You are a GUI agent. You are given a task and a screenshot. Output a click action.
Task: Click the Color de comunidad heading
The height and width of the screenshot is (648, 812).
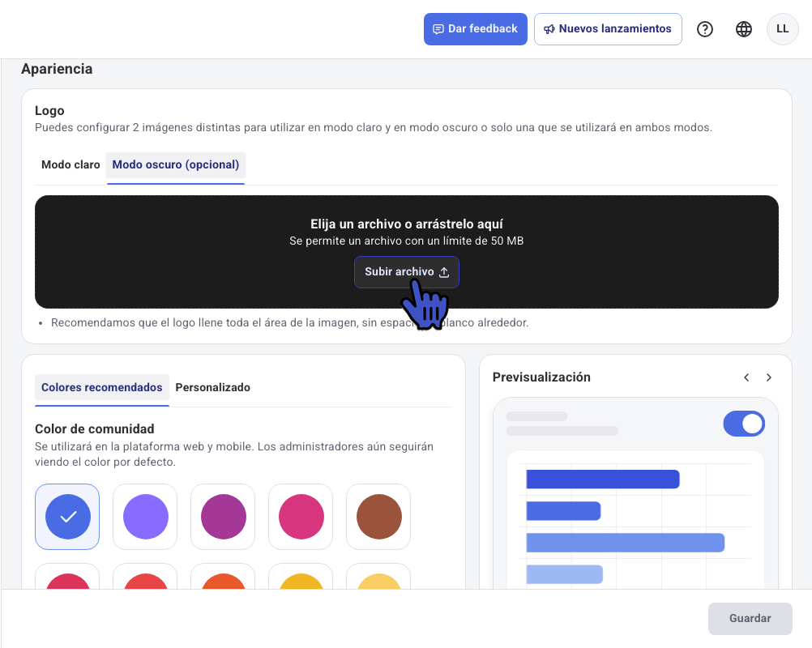pyautogui.click(x=94, y=429)
